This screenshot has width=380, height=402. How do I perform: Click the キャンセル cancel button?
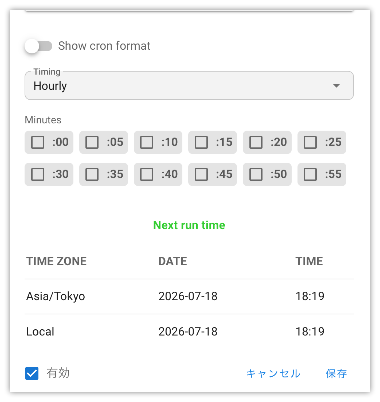pyautogui.click(x=273, y=373)
